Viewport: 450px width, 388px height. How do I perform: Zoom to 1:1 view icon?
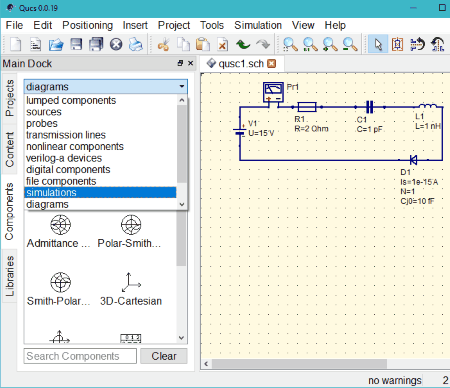(310, 44)
